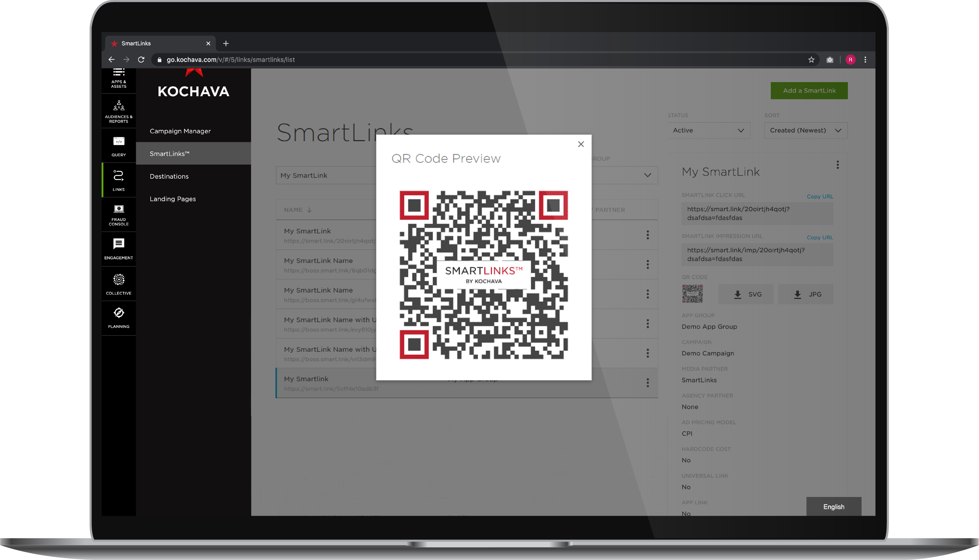This screenshot has height=560, width=979.
Task: Select the Links sidebar icon
Action: pos(119,180)
